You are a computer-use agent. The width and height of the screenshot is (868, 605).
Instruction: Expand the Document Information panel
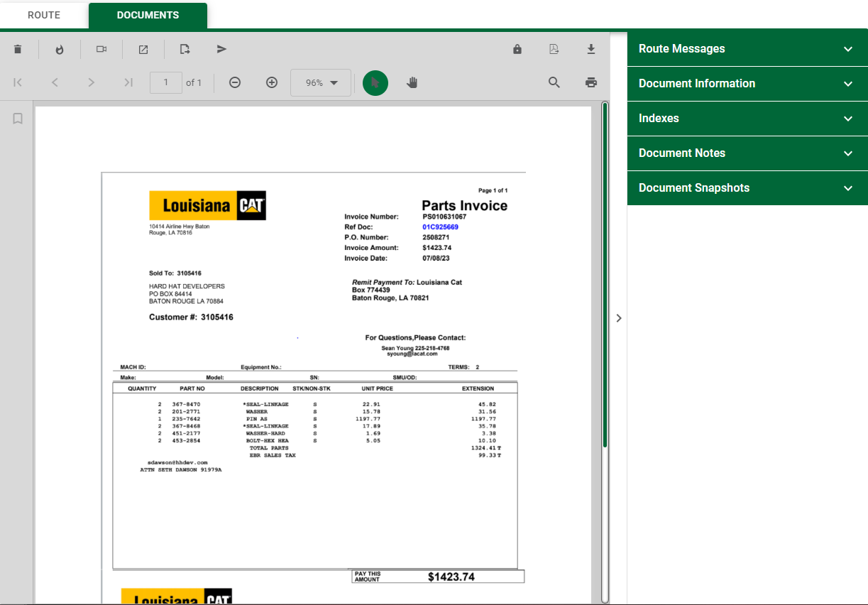click(747, 84)
